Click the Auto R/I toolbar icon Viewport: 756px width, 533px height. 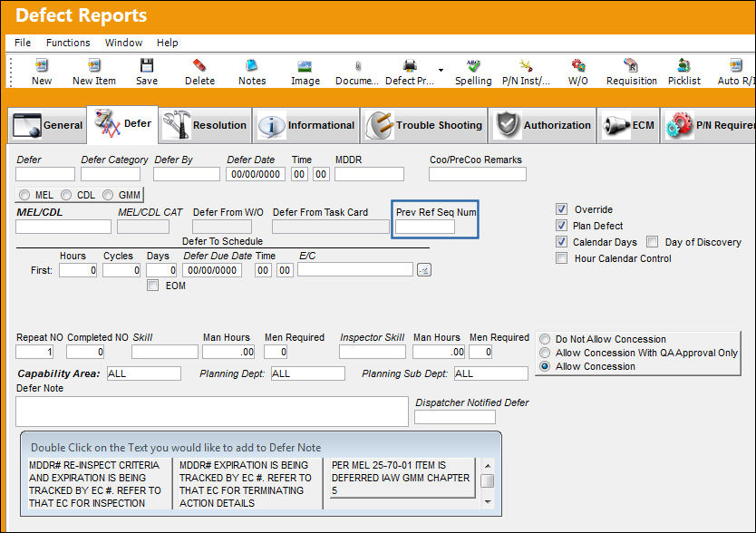pos(736,65)
